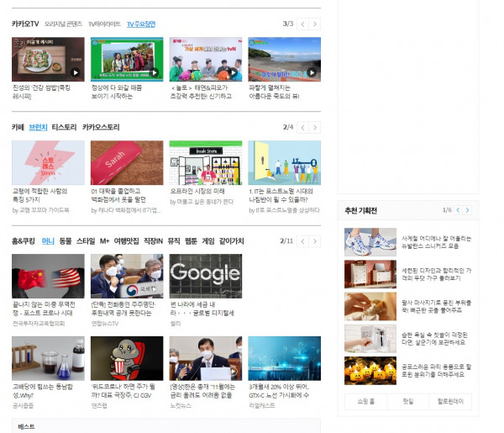The image size is (504, 433).
Task: Open the 카카오TV section title
Action: coord(25,24)
